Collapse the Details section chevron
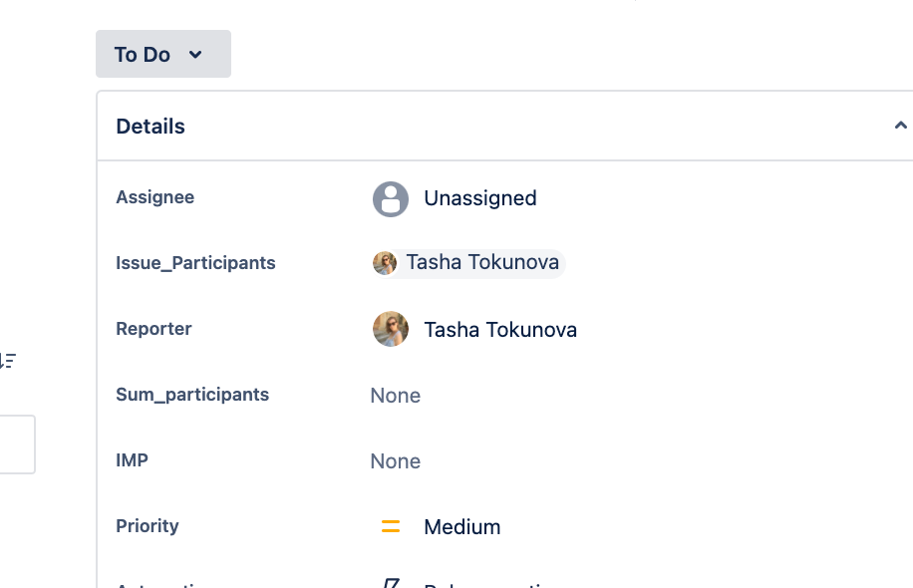Viewport: 913px width, 588px height. (900, 126)
